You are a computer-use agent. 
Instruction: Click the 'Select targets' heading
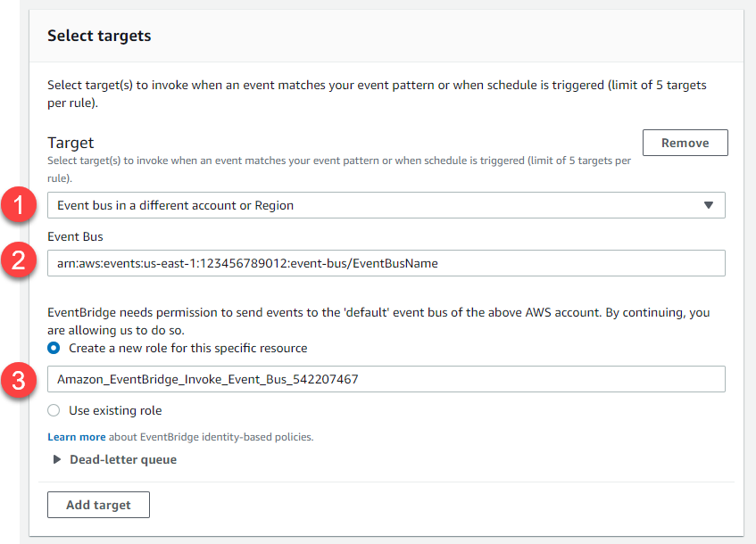pos(99,37)
